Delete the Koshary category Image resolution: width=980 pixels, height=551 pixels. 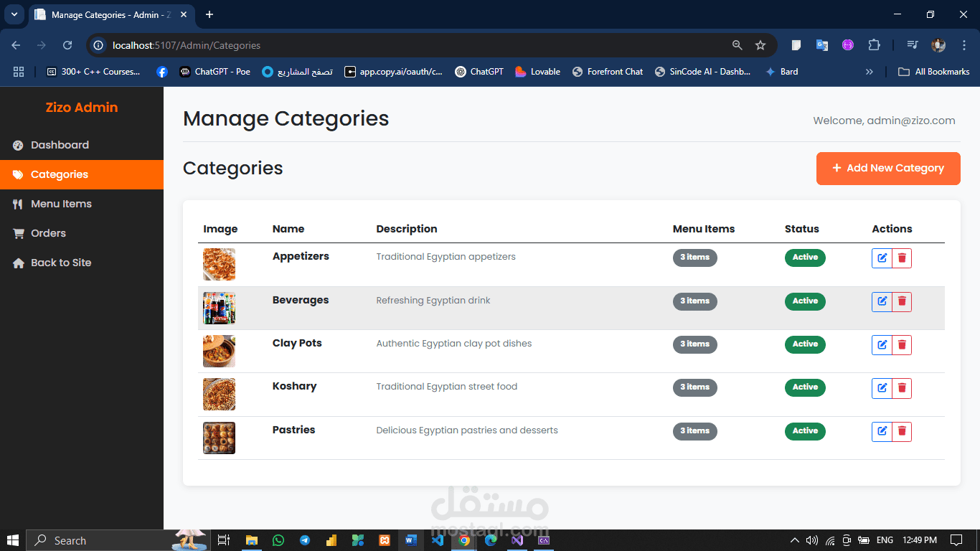(x=902, y=388)
